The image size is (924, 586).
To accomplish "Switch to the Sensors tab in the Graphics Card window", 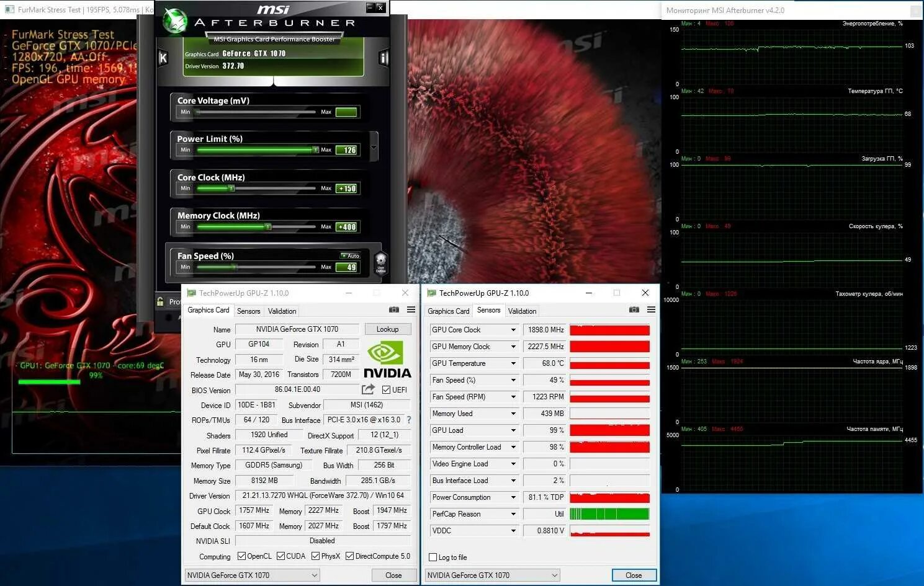I will [x=248, y=311].
